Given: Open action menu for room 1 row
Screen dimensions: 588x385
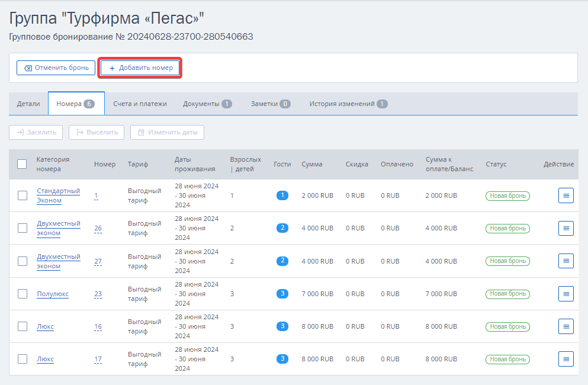Looking at the screenshot, I should click(566, 195).
